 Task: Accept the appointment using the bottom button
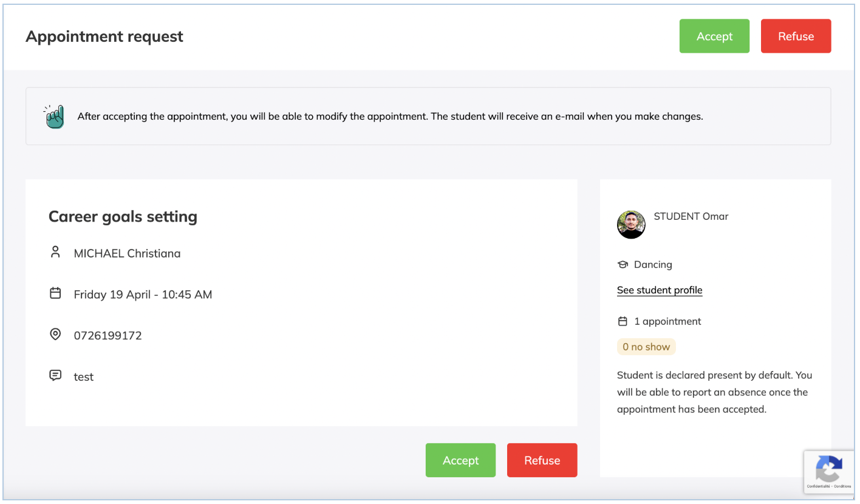coord(460,460)
